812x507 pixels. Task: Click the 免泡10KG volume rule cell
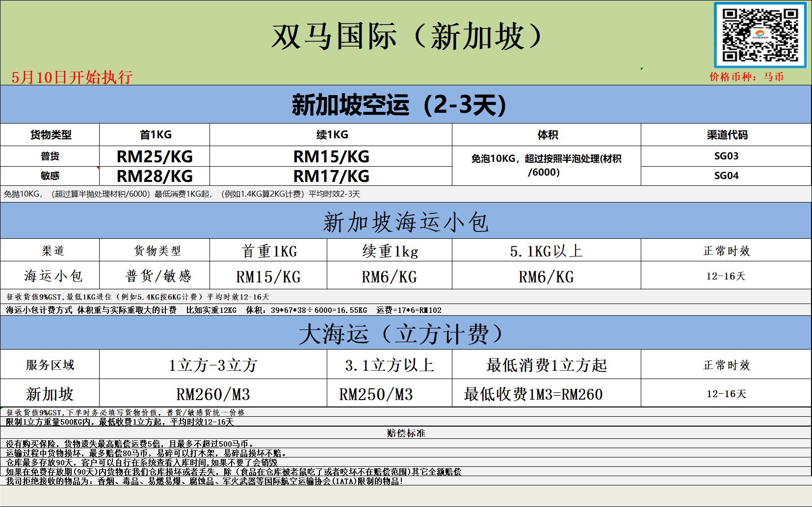(x=547, y=166)
